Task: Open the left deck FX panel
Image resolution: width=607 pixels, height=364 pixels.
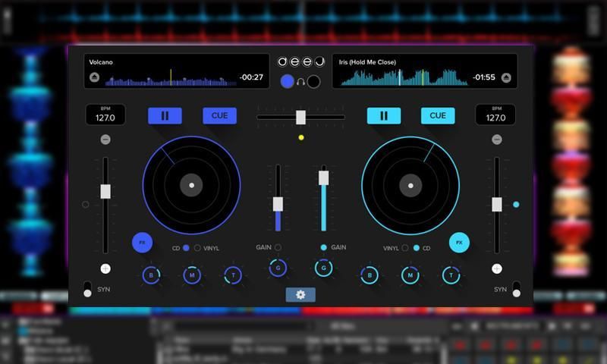Action: pyautogui.click(x=142, y=243)
